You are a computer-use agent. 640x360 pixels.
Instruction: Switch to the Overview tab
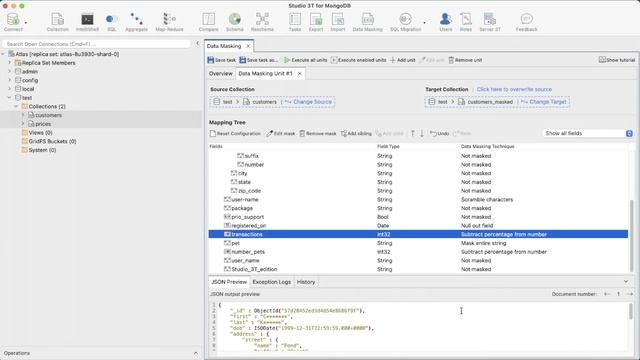pos(220,73)
